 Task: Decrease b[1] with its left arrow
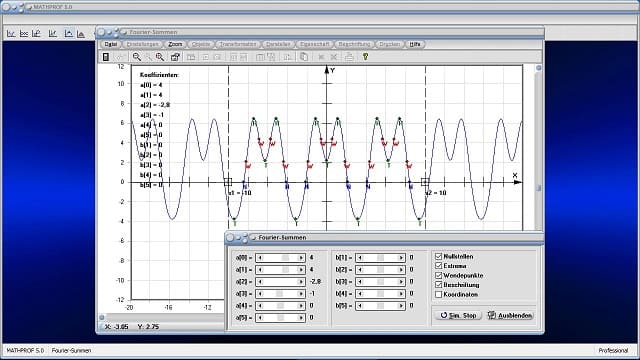tap(360, 258)
